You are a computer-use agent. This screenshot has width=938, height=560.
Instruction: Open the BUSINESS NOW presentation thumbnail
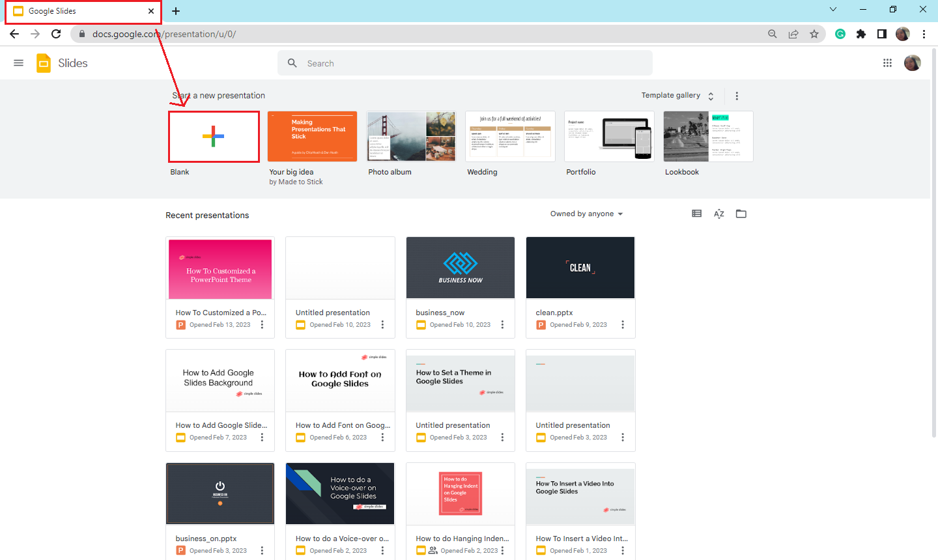pyautogui.click(x=461, y=268)
